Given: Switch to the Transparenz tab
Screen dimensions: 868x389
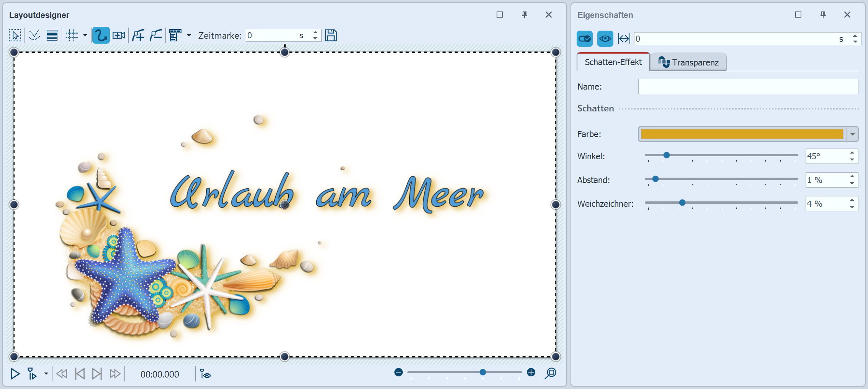Looking at the screenshot, I should tap(688, 62).
